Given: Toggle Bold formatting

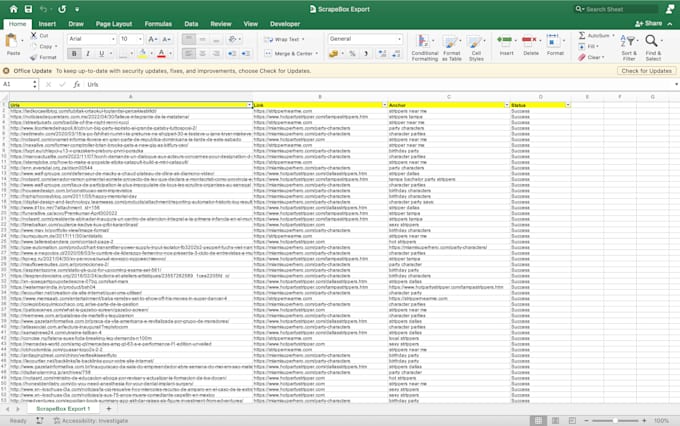Looking at the screenshot, I should click(74, 53).
